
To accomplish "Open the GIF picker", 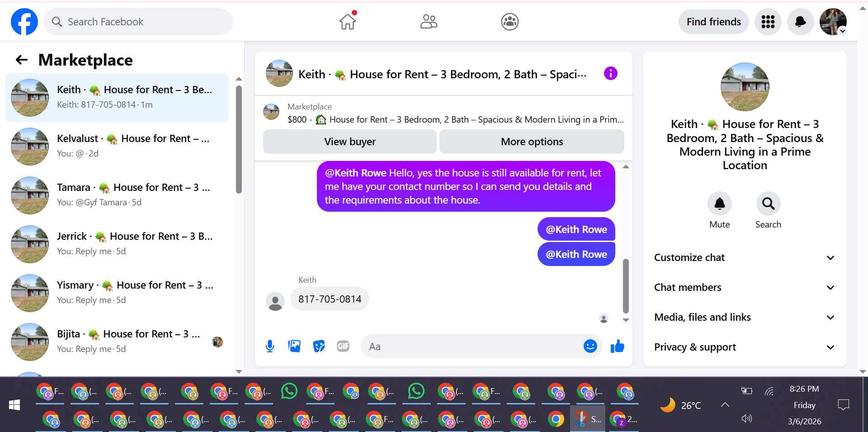I will click(x=343, y=347).
